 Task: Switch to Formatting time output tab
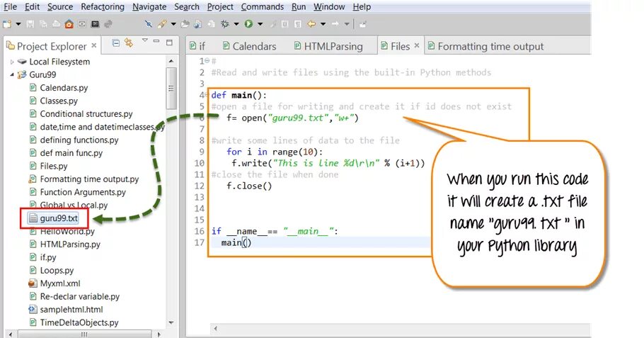point(485,47)
